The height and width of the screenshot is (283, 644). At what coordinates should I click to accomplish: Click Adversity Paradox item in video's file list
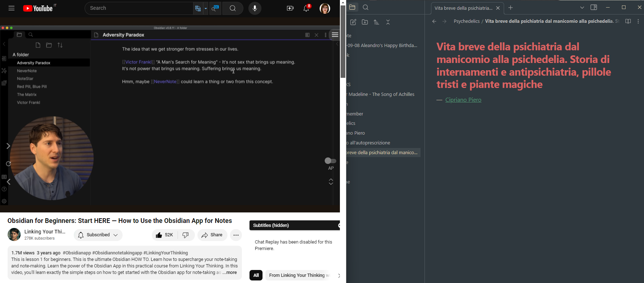(49, 63)
